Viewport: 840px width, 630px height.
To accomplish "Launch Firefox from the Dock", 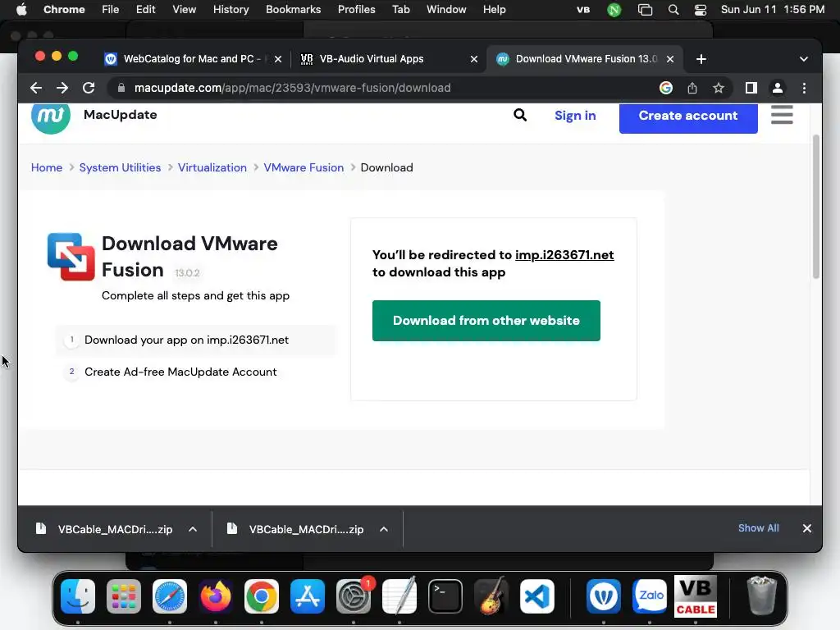I will point(216,596).
